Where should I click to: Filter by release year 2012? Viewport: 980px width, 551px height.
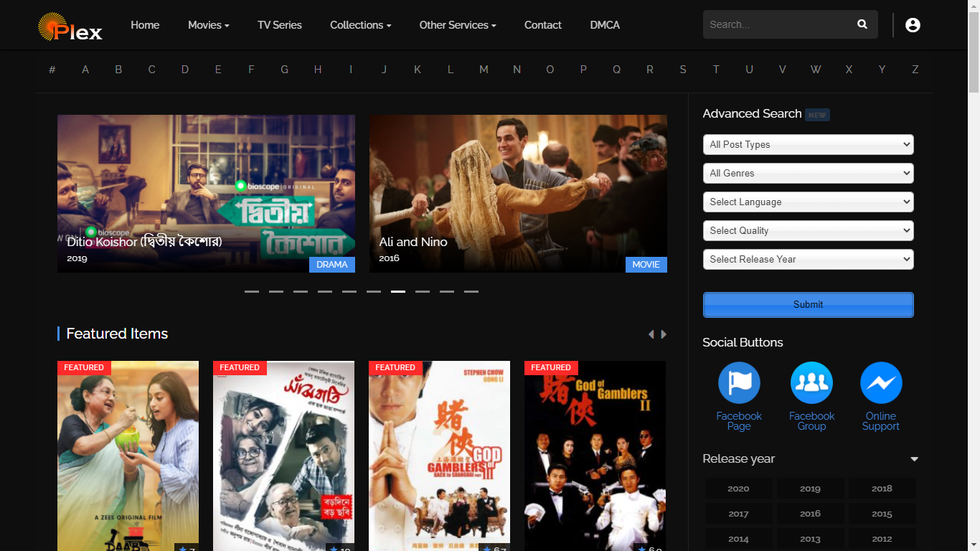(x=882, y=539)
